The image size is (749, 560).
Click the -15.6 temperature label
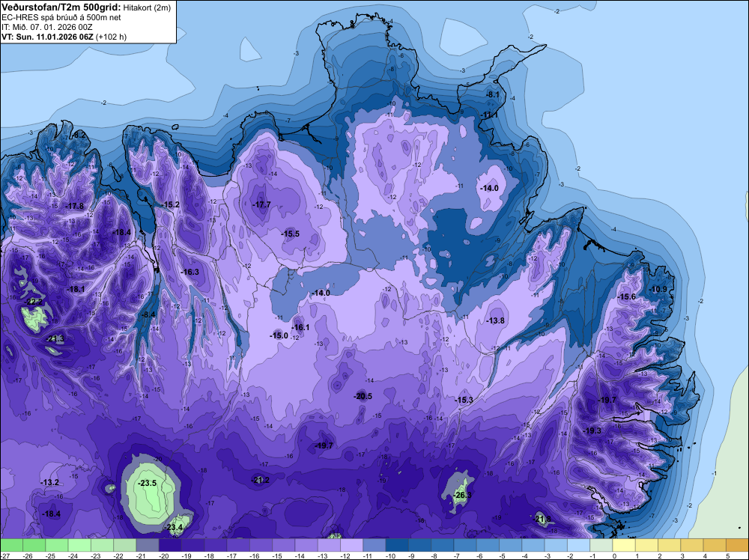[x=627, y=297]
